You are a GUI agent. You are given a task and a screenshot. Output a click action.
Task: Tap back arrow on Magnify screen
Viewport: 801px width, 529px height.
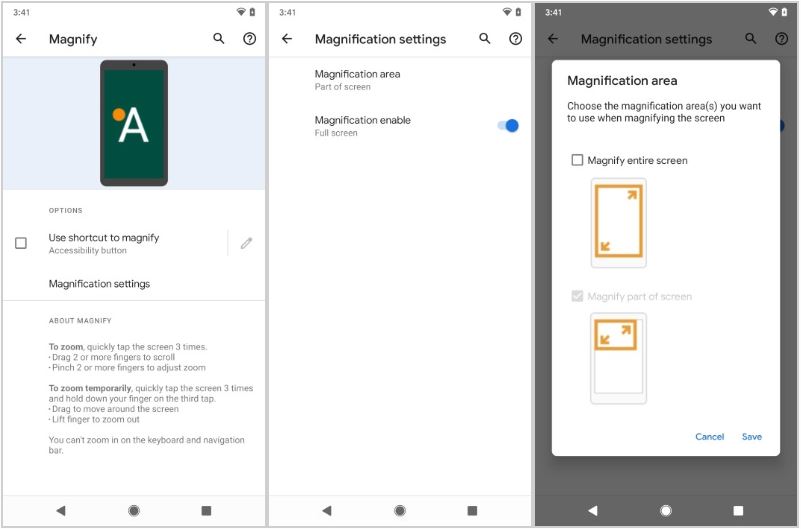pos(21,39)
